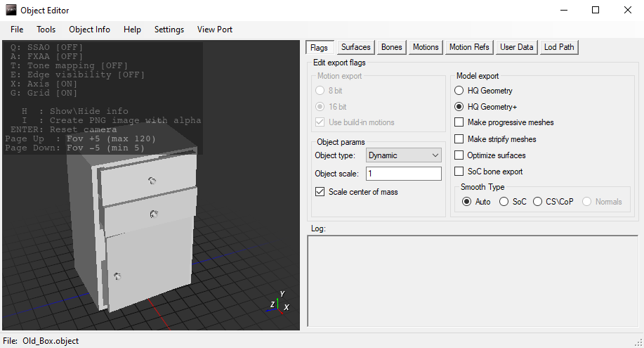Select HQ Geometry model export option
The height and width of the screenshot is (348, 644).
(x=483, y=91)
